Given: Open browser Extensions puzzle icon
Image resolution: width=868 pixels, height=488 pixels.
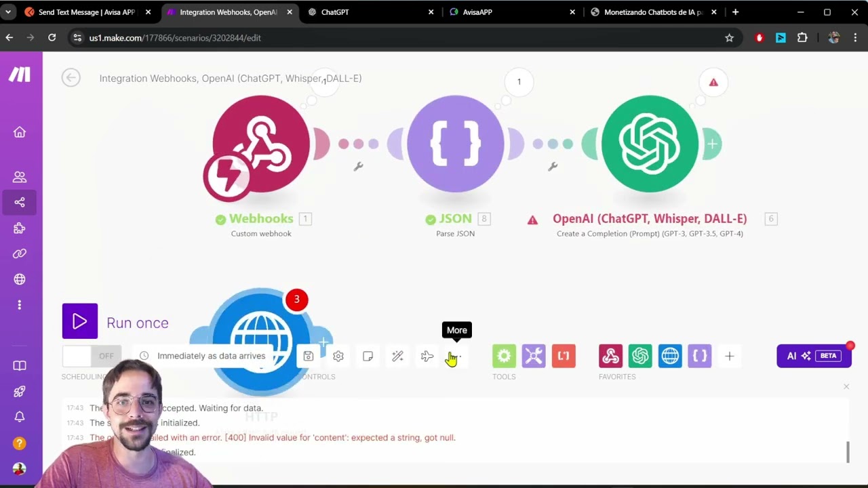Looking at the screenshot, I should pos(802,38).
